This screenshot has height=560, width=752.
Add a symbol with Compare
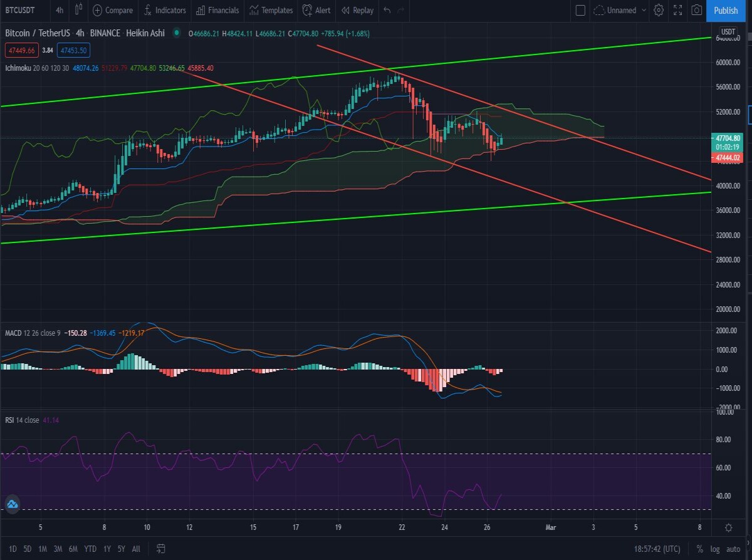tap(113, 10)
